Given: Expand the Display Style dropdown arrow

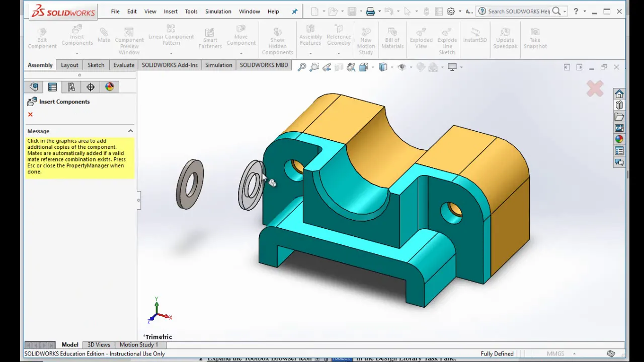Looking at the screenshot, I should pos(391,67).
